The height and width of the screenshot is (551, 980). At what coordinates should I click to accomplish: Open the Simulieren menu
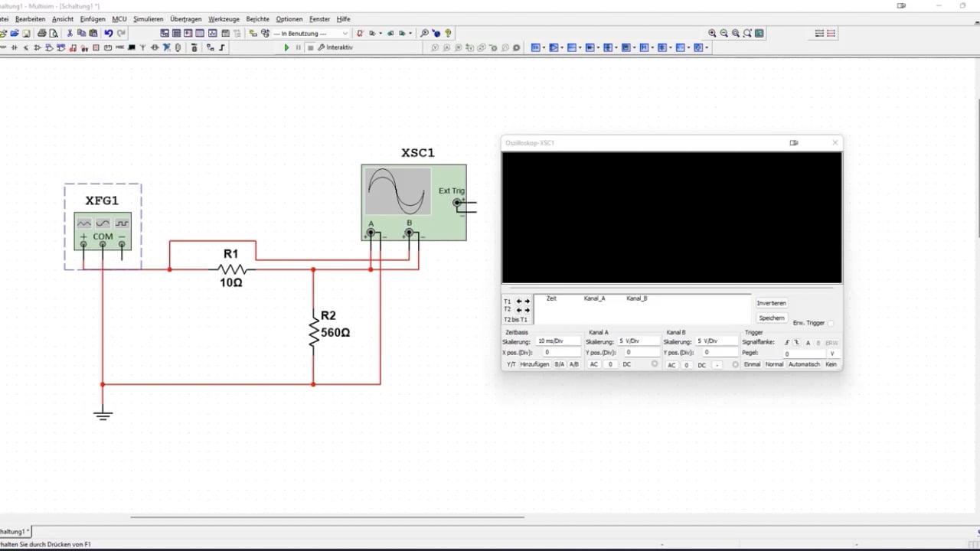coord(148,18)
